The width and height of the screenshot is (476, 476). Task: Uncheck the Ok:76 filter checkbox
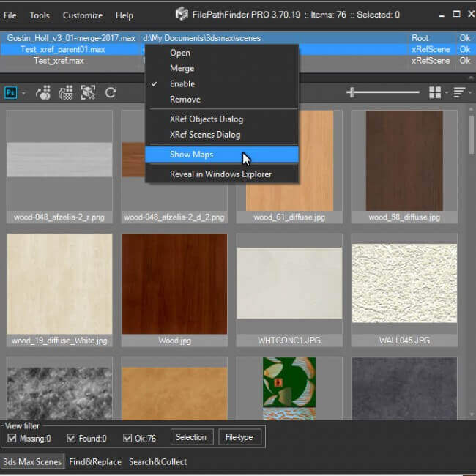pos(128,439)
